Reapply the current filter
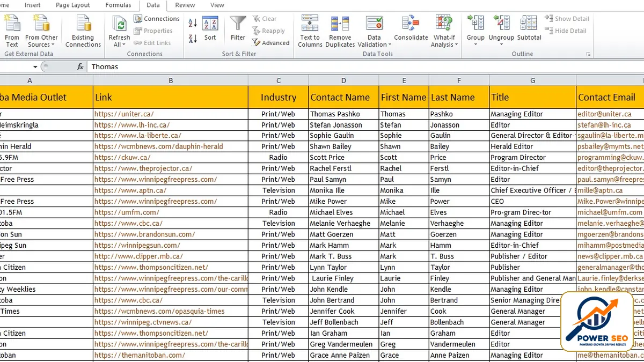Screen dimensions: 644x362 [269, 31]
